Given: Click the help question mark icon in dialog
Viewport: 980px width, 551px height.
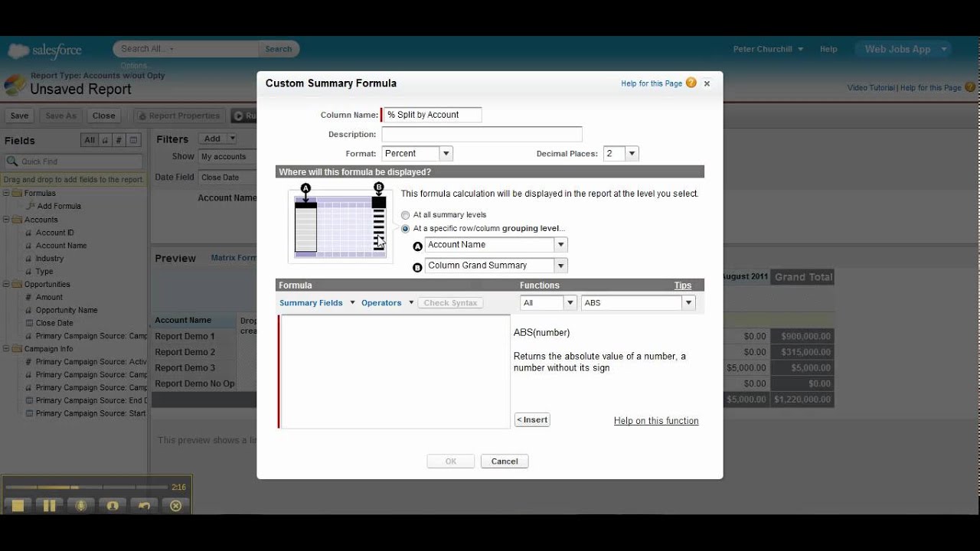Looking at the screenshot, I should 691,83.
